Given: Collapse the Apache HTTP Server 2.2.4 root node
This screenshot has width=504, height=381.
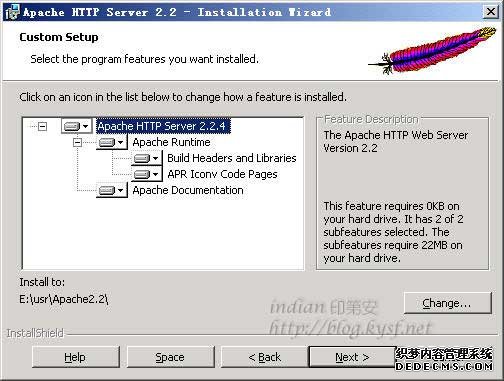Looking at the screenshot, I should (42, 126).
